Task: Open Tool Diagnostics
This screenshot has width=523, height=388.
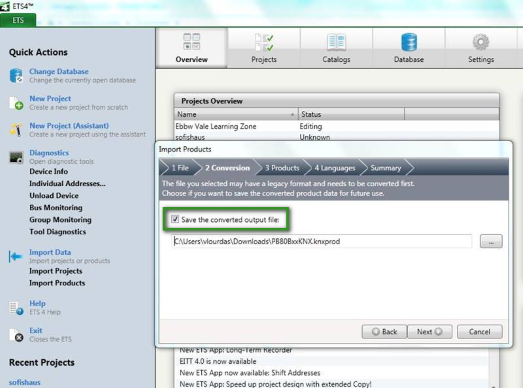Action: click(58, 232)
